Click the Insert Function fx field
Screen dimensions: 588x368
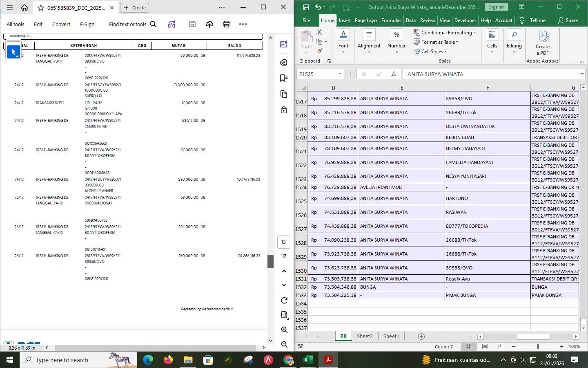[393, 74]
